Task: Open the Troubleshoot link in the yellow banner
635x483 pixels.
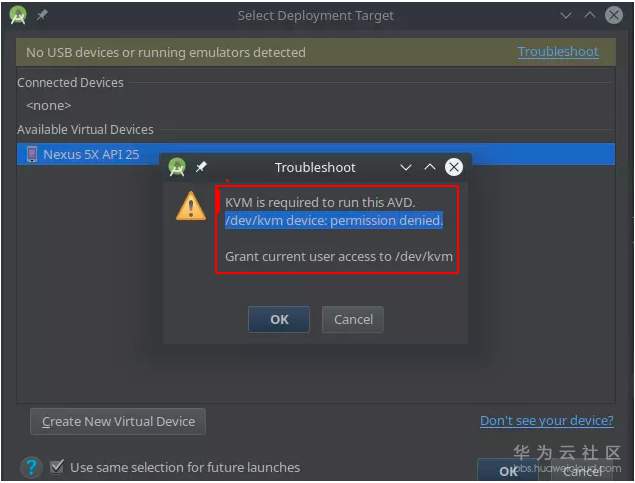Action: (558, 51)
